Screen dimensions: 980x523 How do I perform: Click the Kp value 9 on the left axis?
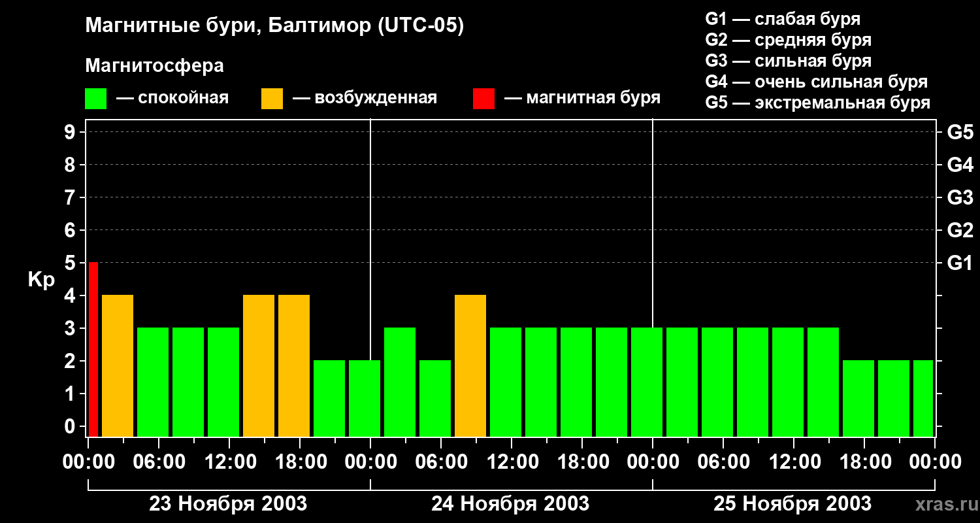coord(71,132)
